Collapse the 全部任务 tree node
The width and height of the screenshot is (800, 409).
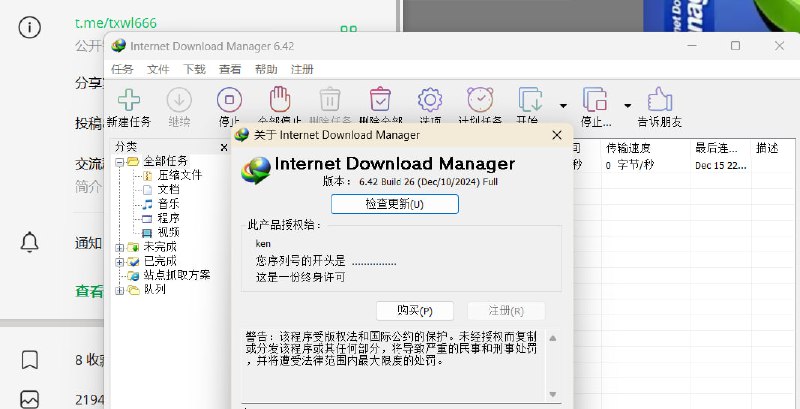[119, 162]
